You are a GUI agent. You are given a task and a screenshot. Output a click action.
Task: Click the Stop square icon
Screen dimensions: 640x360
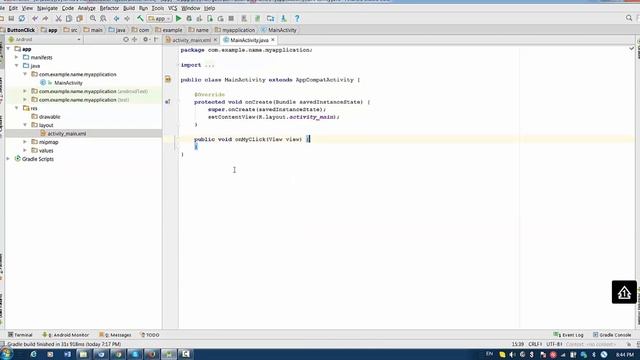click(231, 18)
